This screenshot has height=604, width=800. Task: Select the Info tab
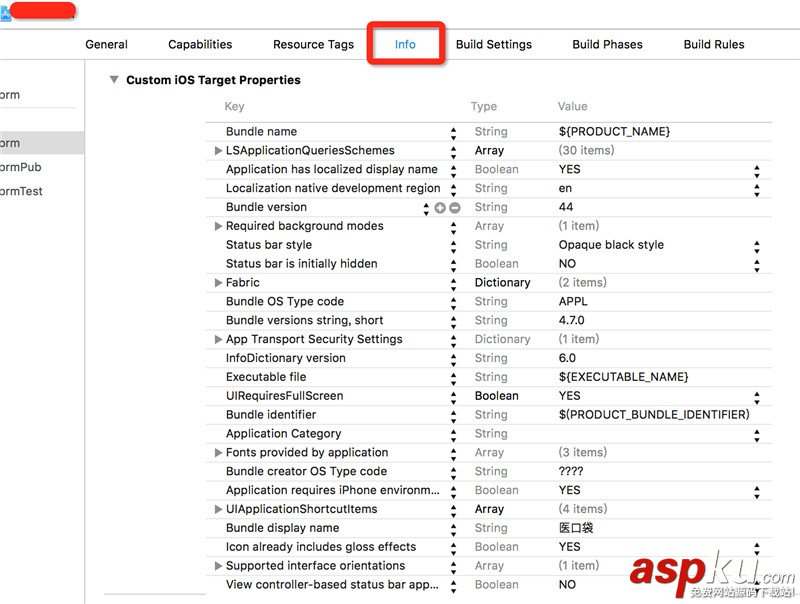[405, 44]
